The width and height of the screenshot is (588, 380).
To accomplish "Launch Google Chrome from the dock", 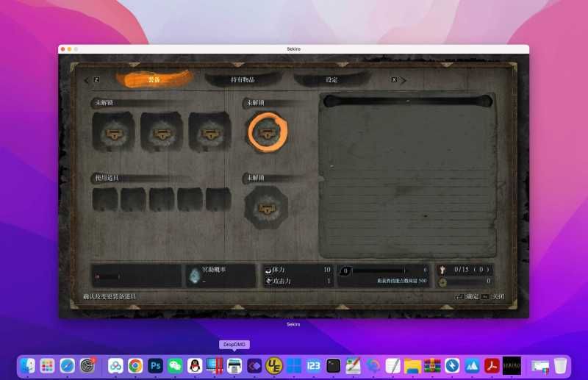I will tap(135, 366).
